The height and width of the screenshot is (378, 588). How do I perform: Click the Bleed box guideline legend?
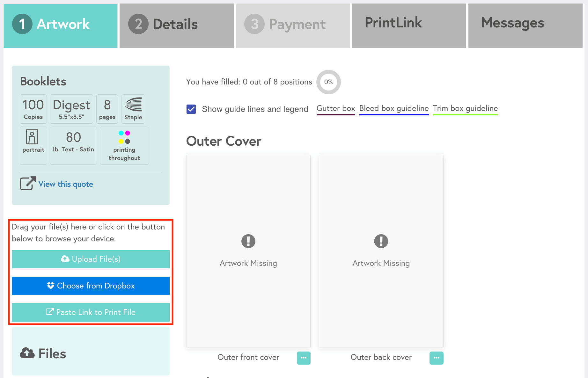point(394,109)
